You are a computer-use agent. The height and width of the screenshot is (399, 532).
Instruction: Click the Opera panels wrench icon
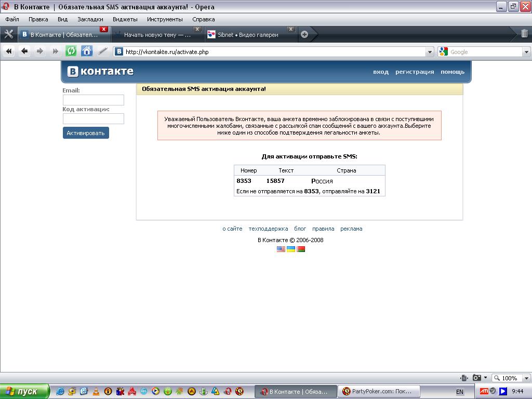tap(8, 34)
